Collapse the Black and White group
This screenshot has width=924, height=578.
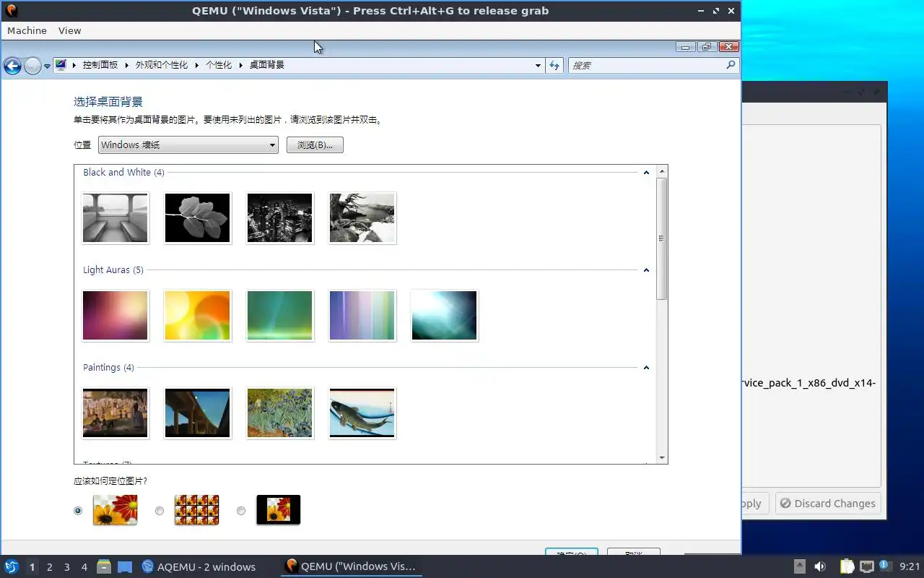[x=646, y=172]
